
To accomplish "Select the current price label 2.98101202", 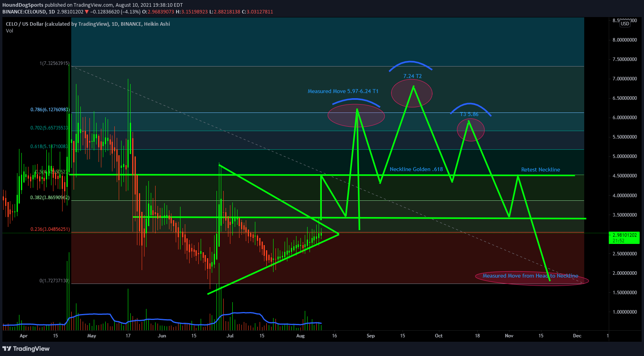I will [625, 235].
